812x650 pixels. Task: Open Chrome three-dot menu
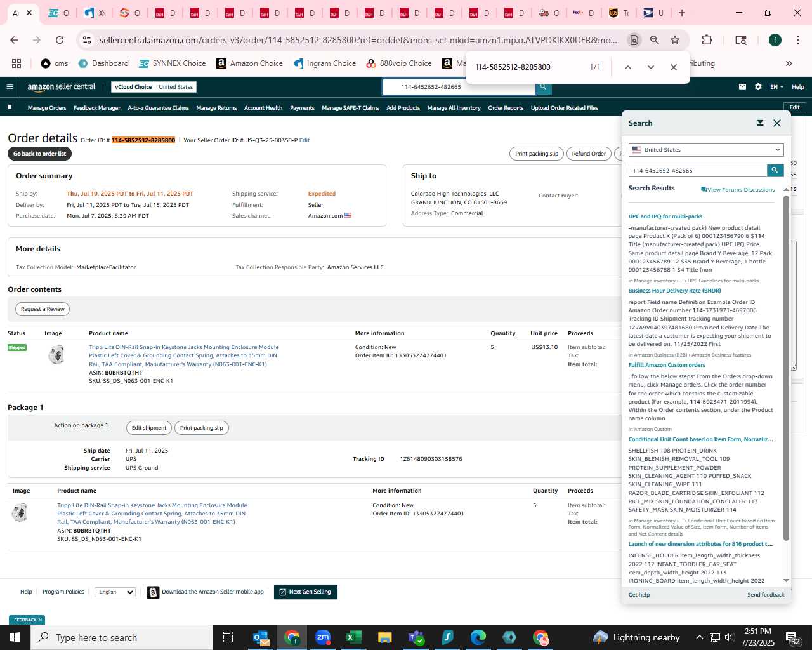pyautogui.click(x=797, y=40)
